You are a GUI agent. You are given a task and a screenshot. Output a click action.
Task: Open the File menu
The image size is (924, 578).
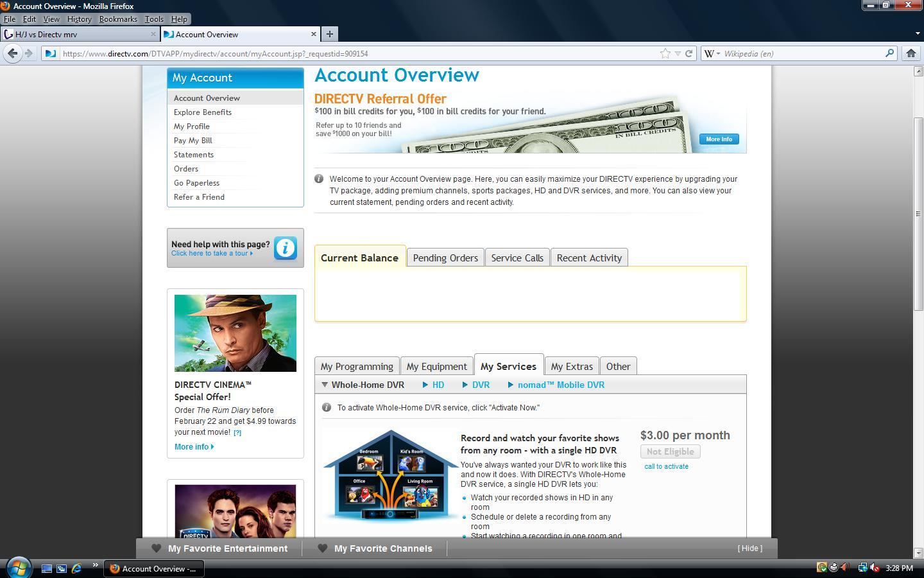[x=10, y=19]
